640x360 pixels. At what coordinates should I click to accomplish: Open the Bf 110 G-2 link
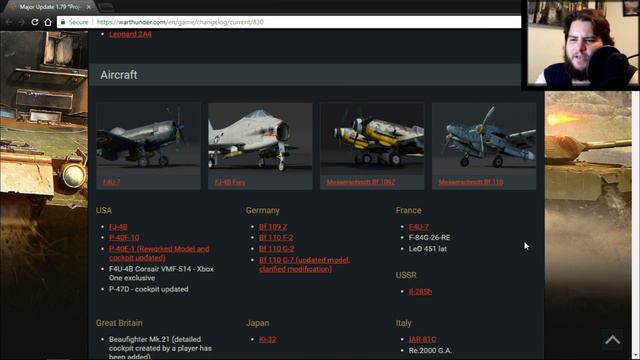coord(277,249)
